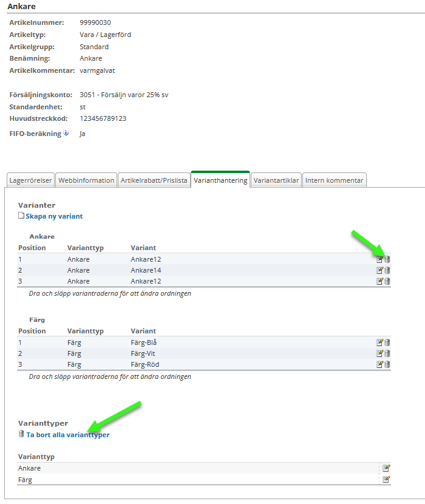Image resolution: width=425 pixels, height=504 pixels.
Task: Delete the Färg-Blå variant
Action: pyautogui.click(x=387, y=342)
